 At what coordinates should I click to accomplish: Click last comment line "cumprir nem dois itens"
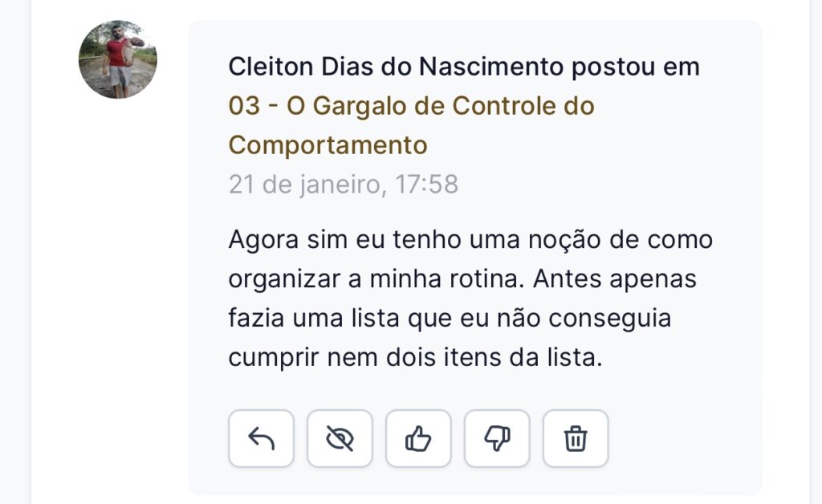point(415,358)
